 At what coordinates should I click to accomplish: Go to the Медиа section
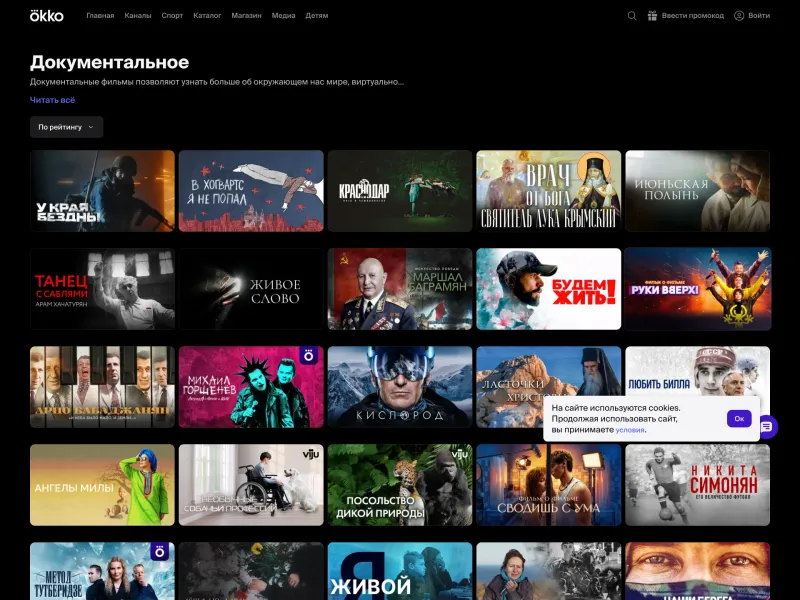pyautogui.click(x=283, y=16)
